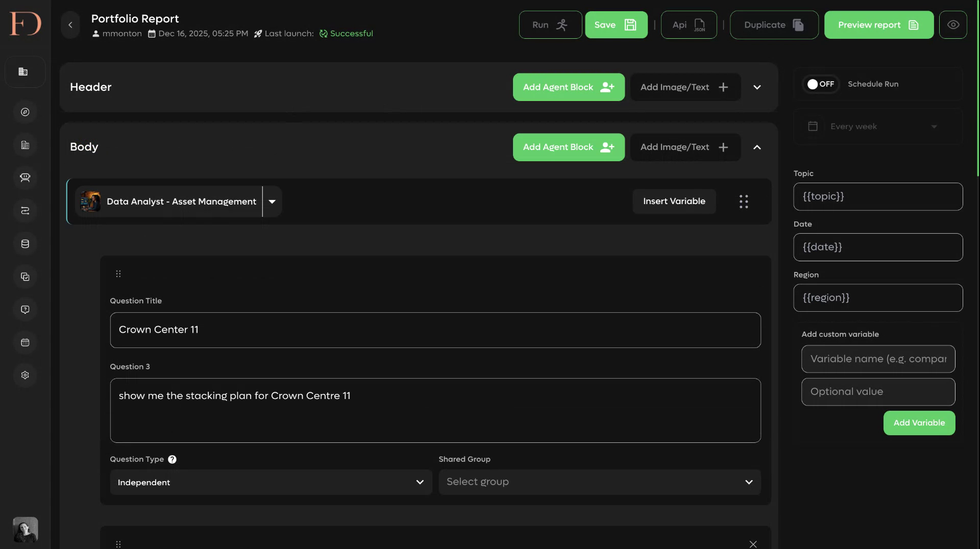Viewport: 980px width, 549px height.
Task: Click the Variable name input field
Action: point(878,359)
